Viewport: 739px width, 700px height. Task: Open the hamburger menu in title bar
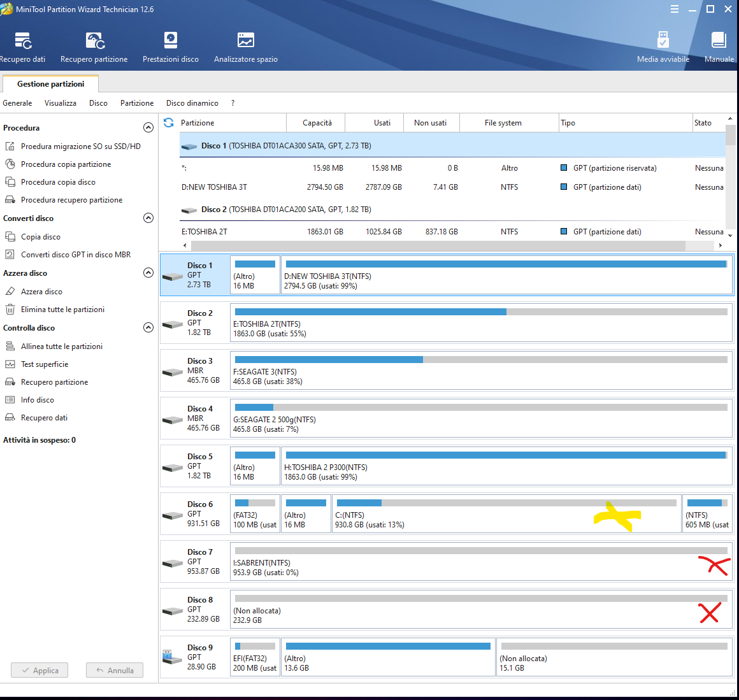[675, 9]
